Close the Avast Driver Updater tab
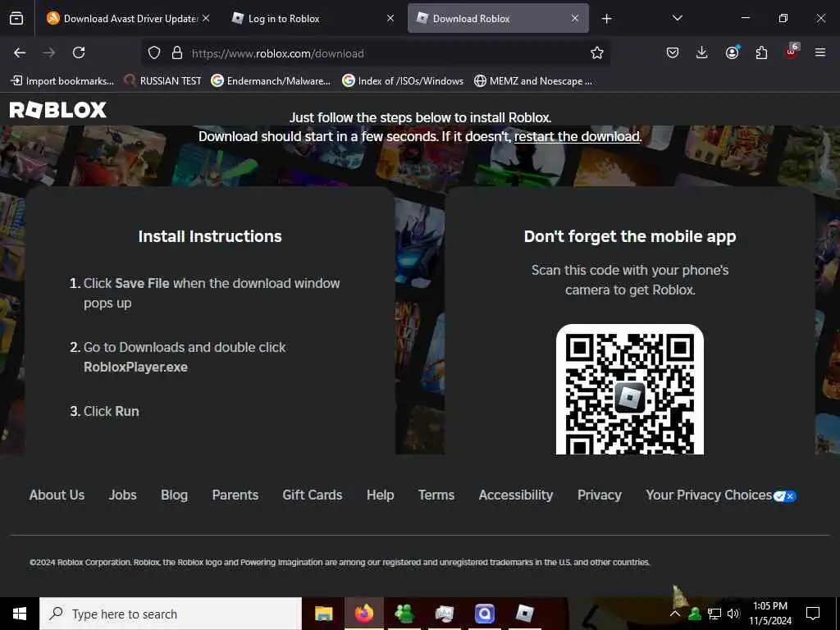 pos(206,18)
